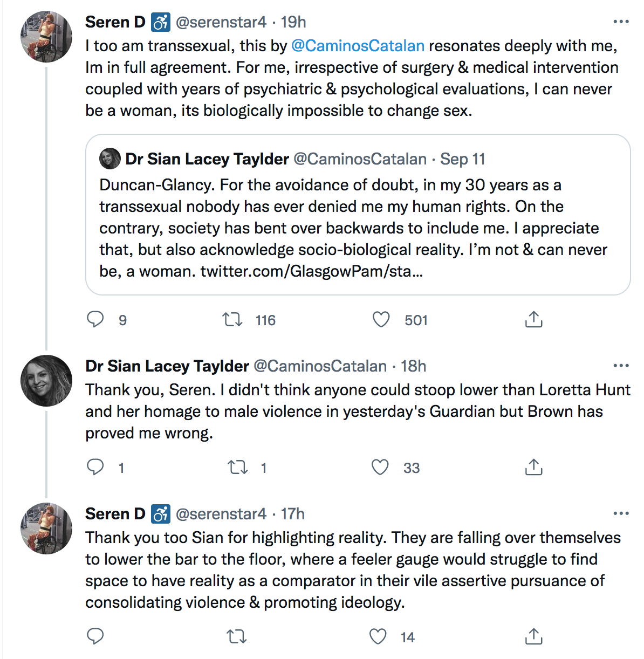Reply to Seren D's first tweet
Image resolution: width=644 pixels, height=659 pixels.
pos(95,319)
